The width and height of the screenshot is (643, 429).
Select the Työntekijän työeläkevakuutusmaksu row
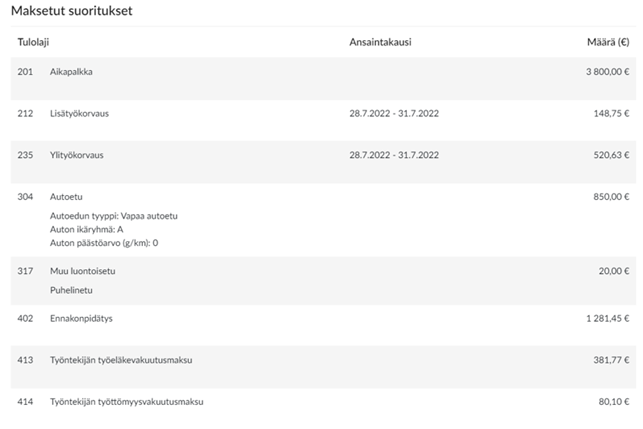[121, 360]
